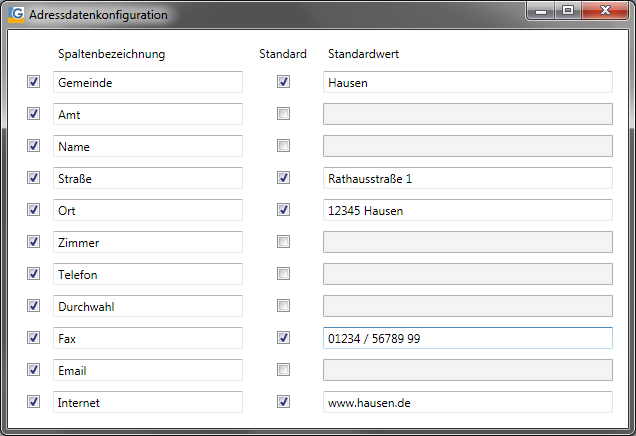Click the Rathausstraße 1 default value field
Image resolution: width=636 pixels, height=436 pixels.
[x=467, y=178]
